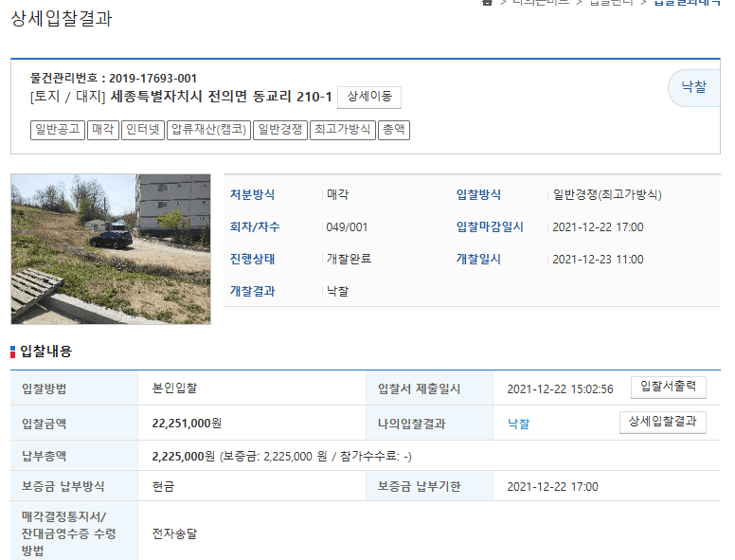Viewport: 735px width, 560px height.
Task: Click the 낙찰 link in 나의입찰결과
Action: [x=518, y=424]
